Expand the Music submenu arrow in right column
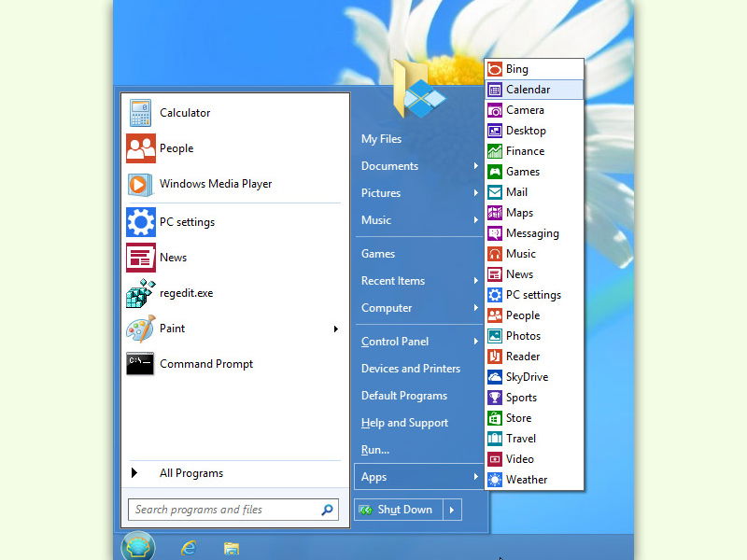This screenshot has width=747, height=560. (x=475, y=220)
